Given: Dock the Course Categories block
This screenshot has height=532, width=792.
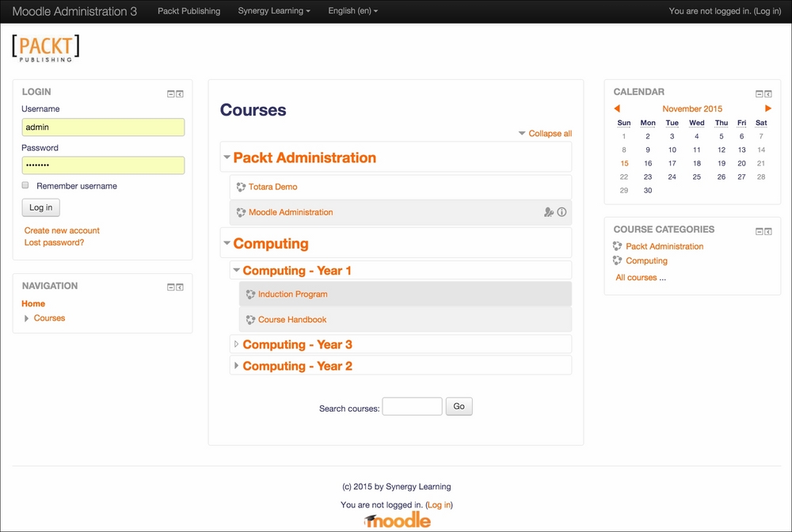Looking at the screenshot, I should pos(768,232).
